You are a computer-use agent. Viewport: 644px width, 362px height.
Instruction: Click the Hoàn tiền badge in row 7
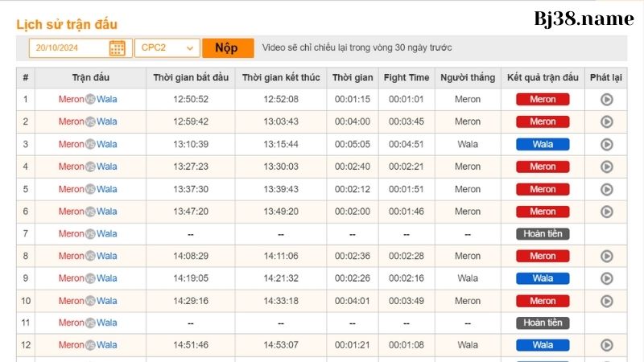pyautogui.click(x=543, y=234)
